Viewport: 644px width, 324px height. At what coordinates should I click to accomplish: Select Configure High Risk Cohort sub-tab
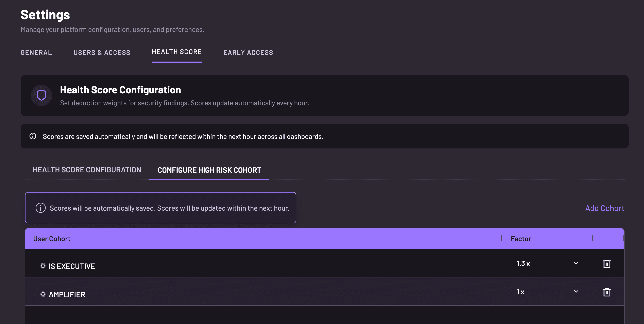(x=209, y=170)
